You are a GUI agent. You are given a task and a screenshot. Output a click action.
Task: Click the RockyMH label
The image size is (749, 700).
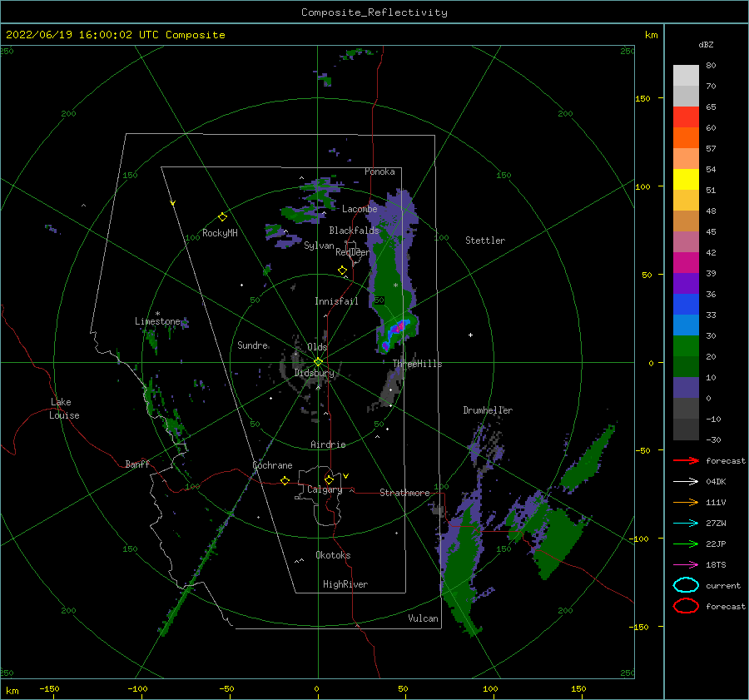click(220, 233)
